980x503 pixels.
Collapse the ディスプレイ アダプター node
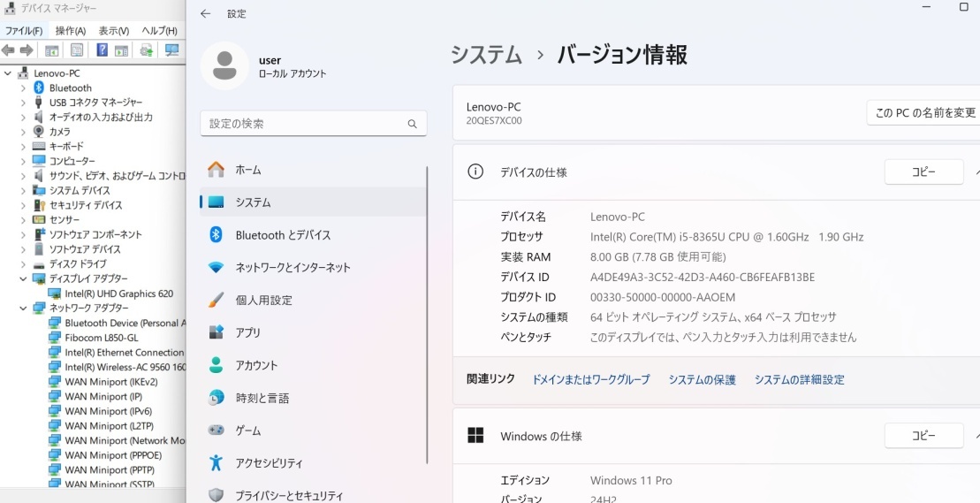(23, 278)
